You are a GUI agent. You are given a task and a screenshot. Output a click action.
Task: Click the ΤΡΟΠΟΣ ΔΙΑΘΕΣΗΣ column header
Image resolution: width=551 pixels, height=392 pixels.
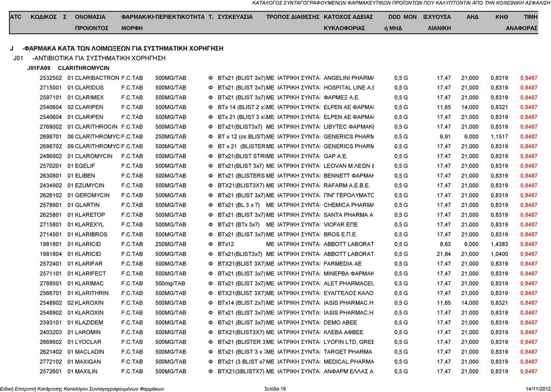point(293,17)
